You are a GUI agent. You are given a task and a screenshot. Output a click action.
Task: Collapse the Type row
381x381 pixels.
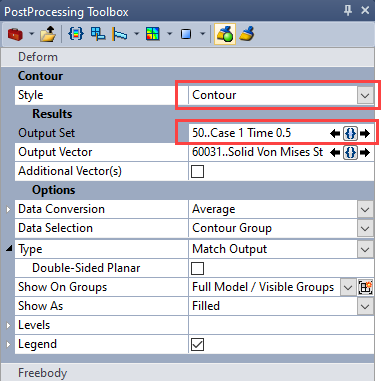(x=9, y=248)
